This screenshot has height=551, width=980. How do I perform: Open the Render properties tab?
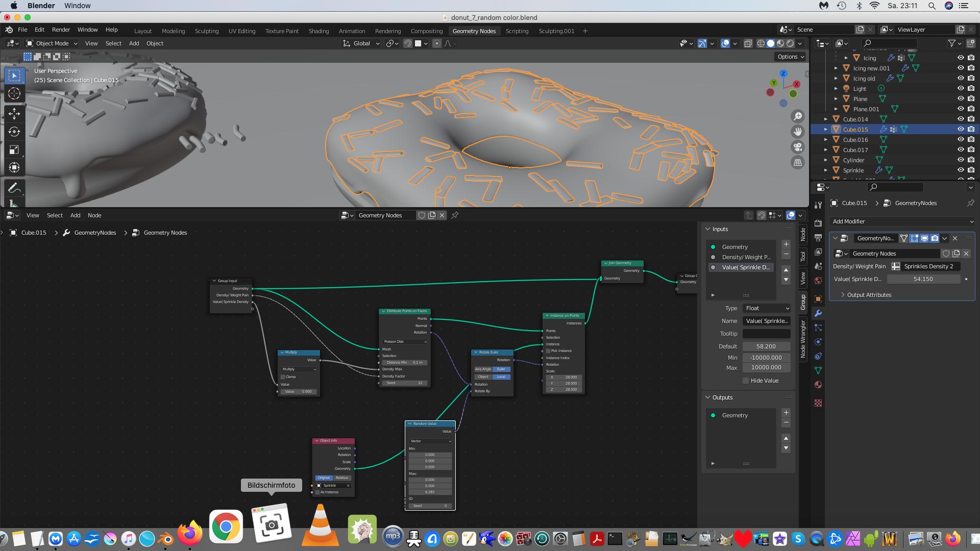coord(818,223)
